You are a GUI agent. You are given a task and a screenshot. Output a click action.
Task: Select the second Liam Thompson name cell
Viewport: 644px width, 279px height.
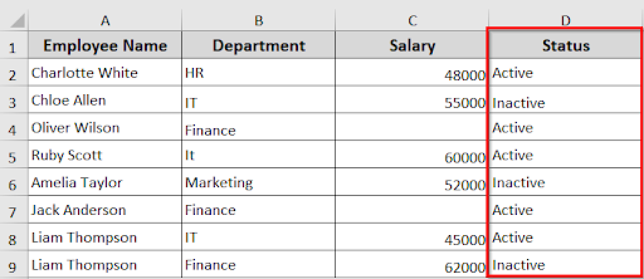pos(105,265)
